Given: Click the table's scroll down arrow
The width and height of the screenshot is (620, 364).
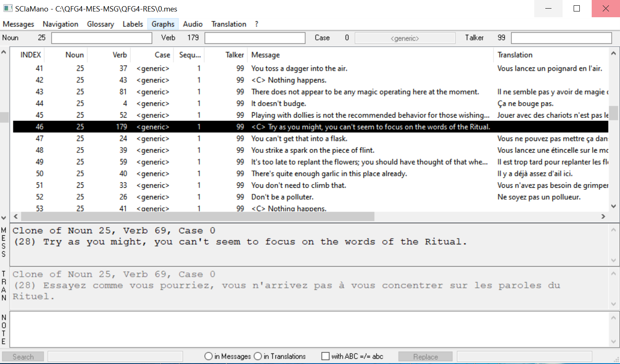Looking at the screenshot, I should click(x=613, y=206).
